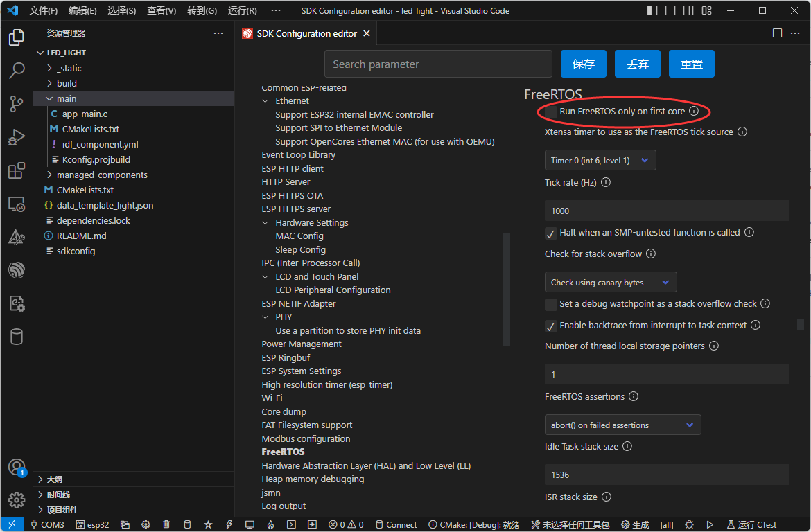Open the Extensions view in activity bar
The width and height of the screenshot is (811, 532).
point(16,170)
